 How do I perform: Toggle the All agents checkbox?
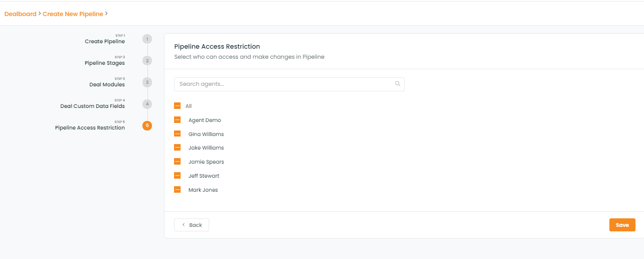click(x=177, y=106)
